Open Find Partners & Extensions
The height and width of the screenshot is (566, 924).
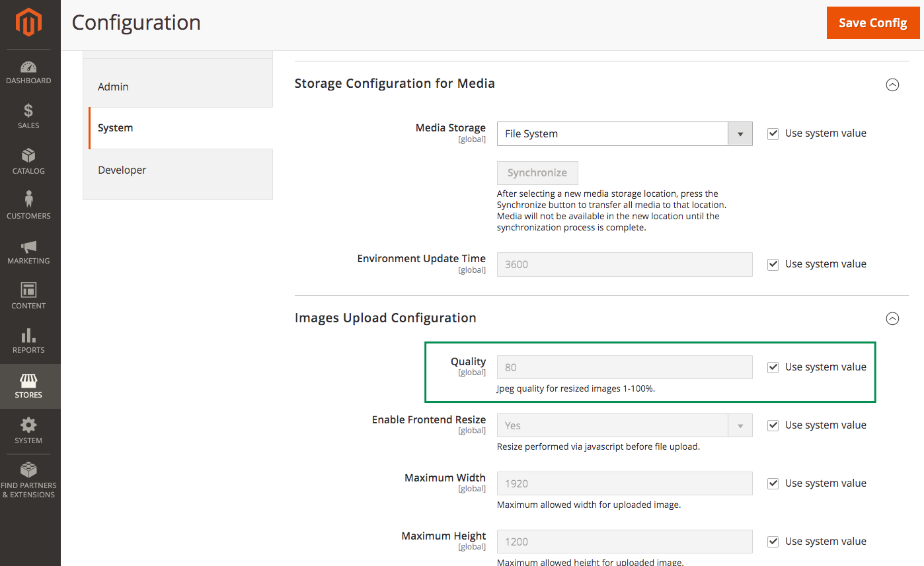tap(28, 477)
